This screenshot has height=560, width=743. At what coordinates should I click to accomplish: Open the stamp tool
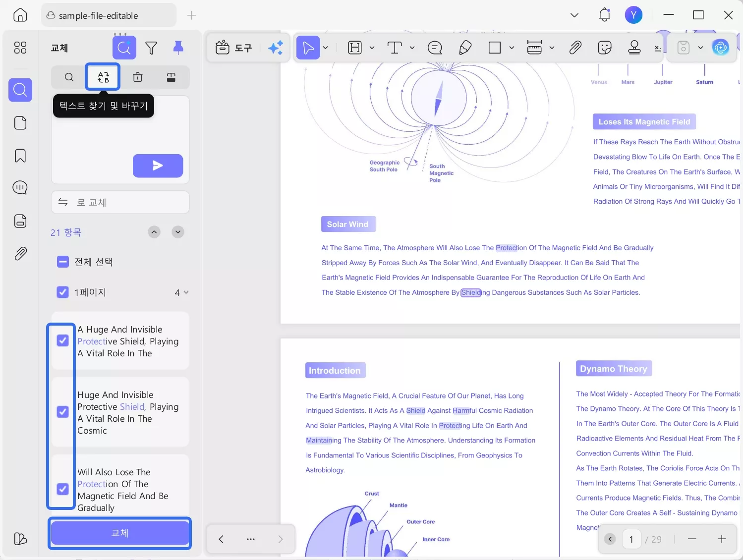click(x=634, y=48)
